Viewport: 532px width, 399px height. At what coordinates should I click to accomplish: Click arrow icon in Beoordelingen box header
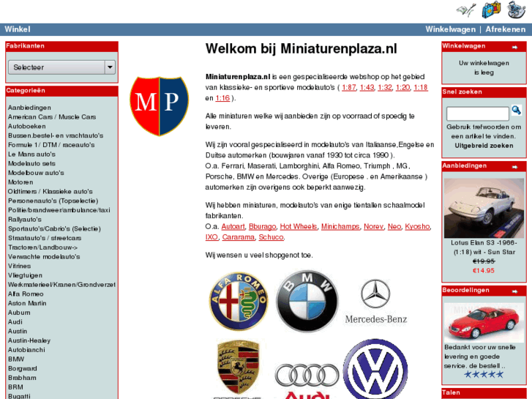click(514, 291)
